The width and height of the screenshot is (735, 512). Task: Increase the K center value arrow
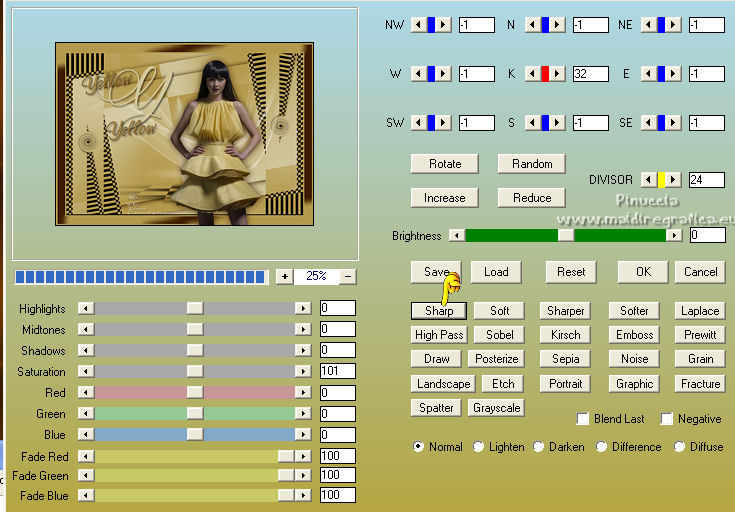[557, 74]
